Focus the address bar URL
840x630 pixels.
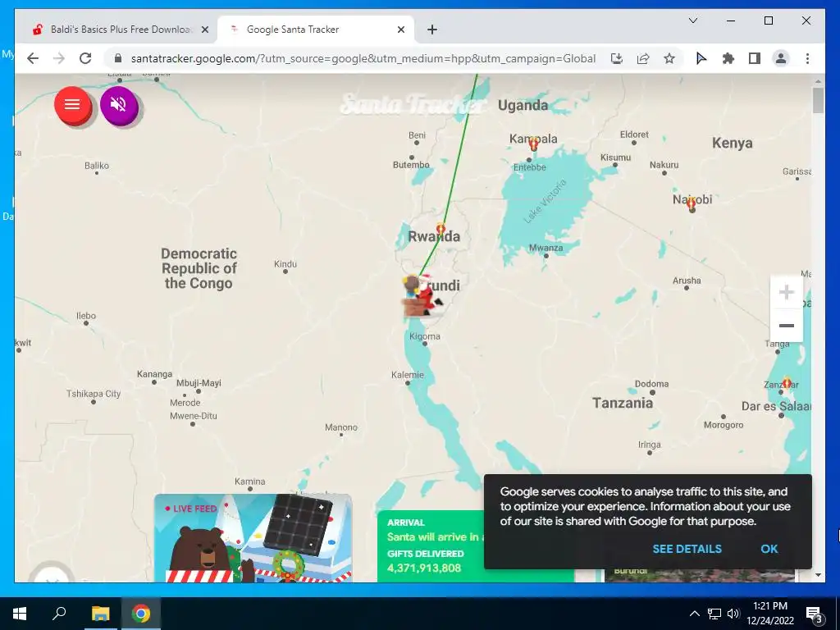363,58
